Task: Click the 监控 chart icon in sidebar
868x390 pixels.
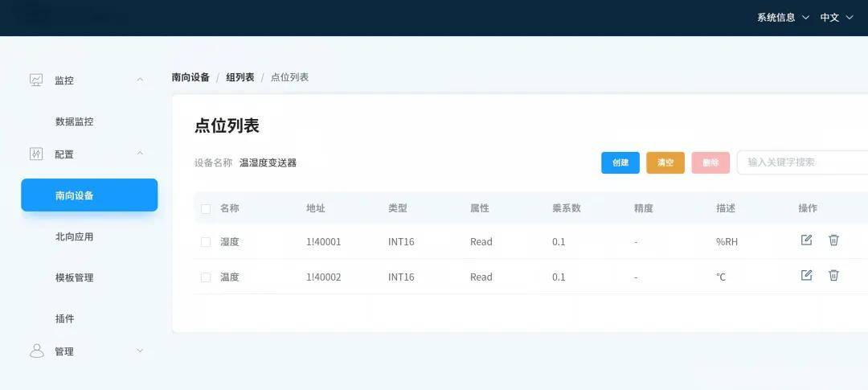Action: coord(36,80)
